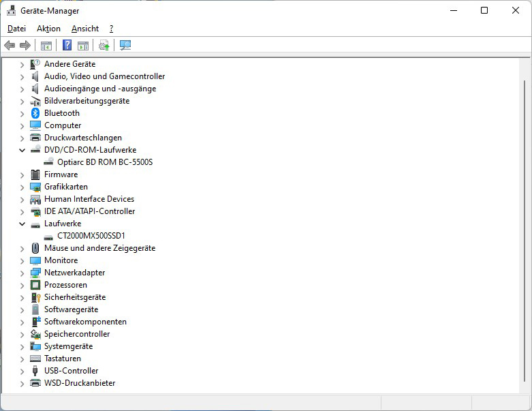Click the Bildverarbeitungsgeräte icon
Image resolution: width=532 pixels, height=411 pixels.
pyautogui.click(x=35, y=101)
